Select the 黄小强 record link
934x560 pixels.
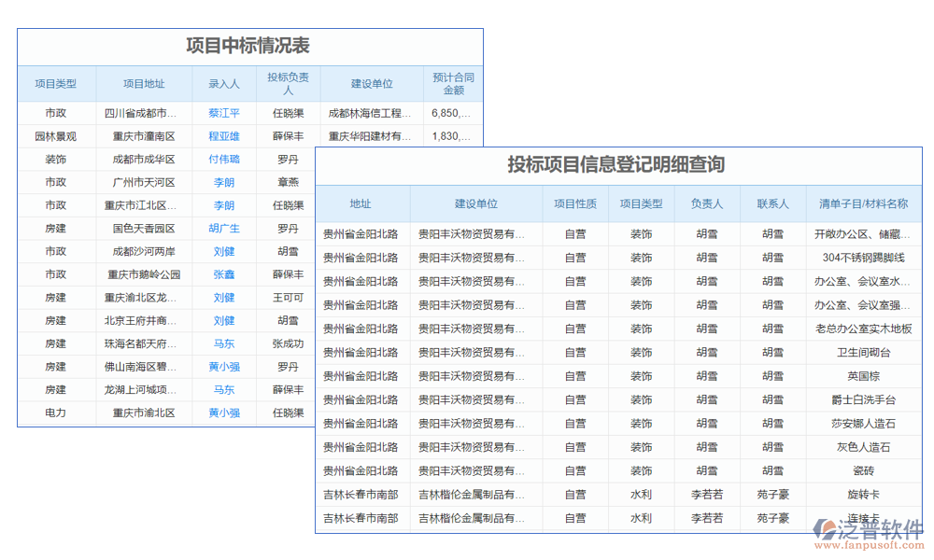click(223, 366)
